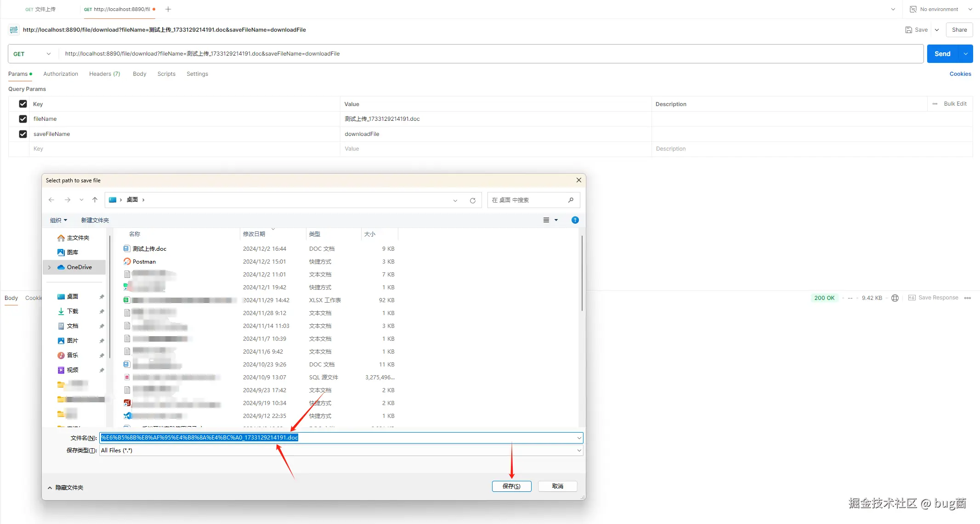Uncheck the saveFileName parameter checkbox
The image size is (980, 524).
click(23, 134)
